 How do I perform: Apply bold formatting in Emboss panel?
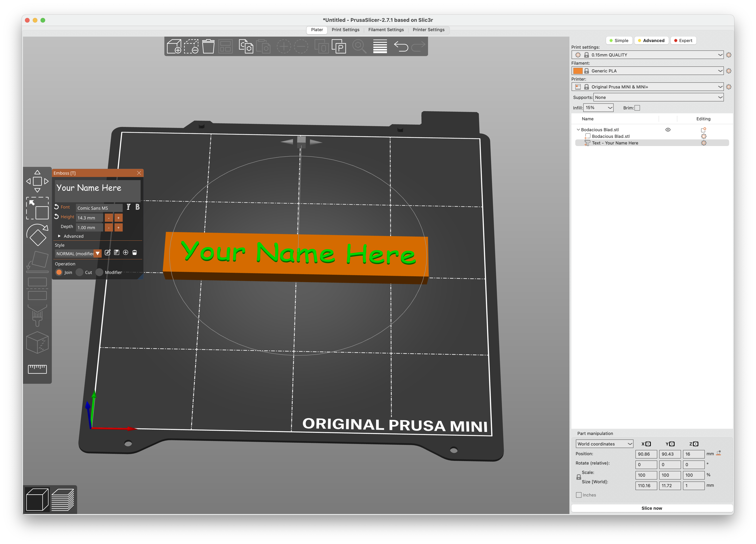pos(137,207)
